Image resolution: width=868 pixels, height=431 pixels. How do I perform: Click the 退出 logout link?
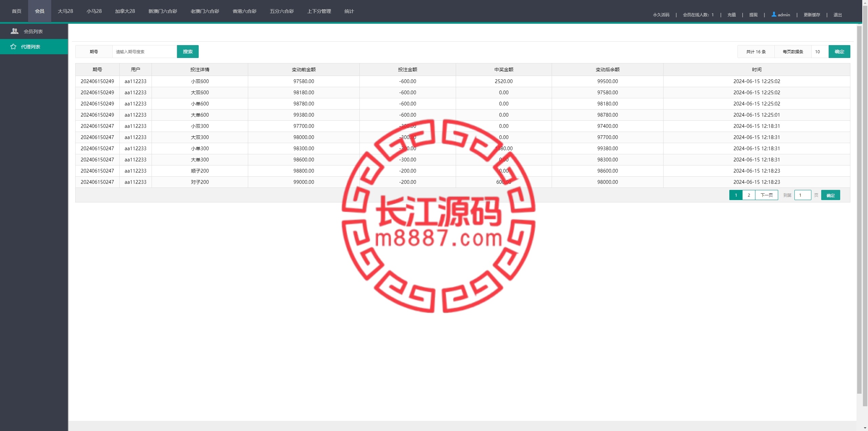(838, 15)
